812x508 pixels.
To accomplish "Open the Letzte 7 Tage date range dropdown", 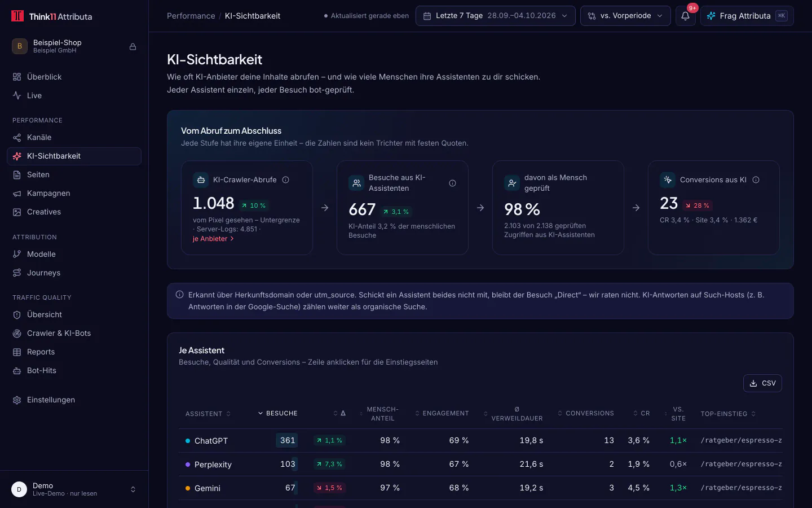I will 496,16.
